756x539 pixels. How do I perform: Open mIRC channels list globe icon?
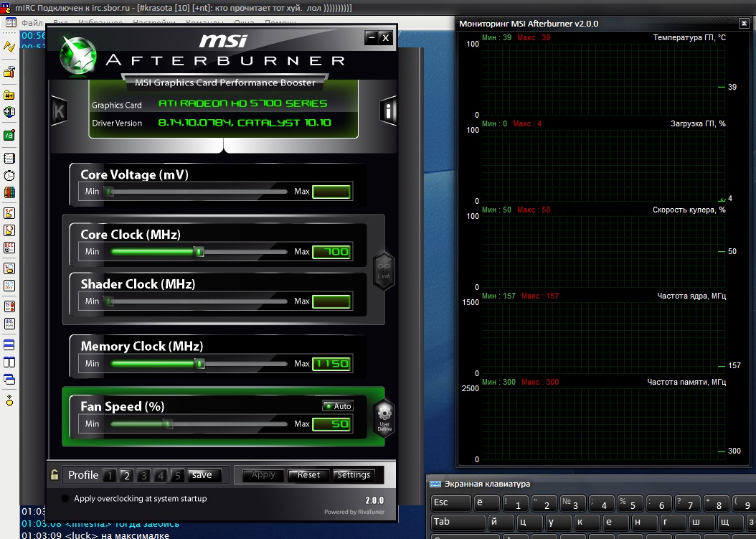(9, 112)
